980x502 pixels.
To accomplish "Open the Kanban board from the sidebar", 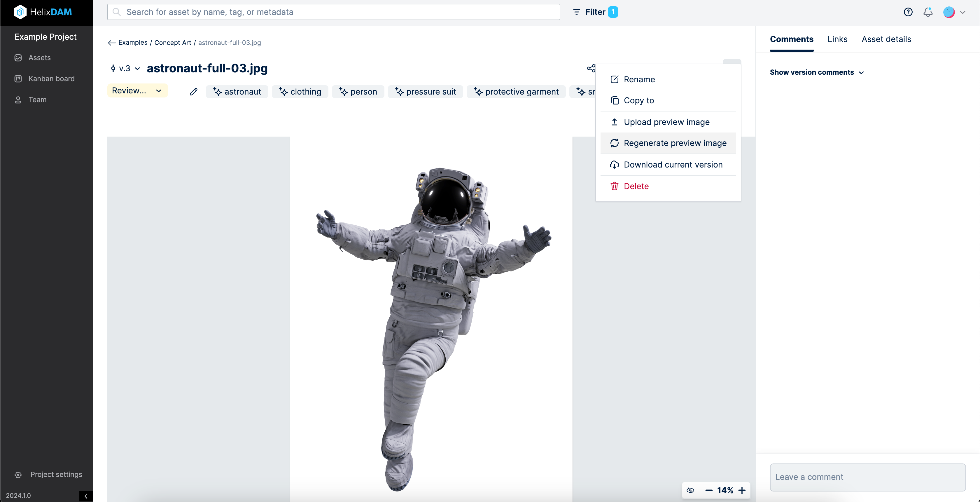I will pyautogui.click(x=51, y=79).
